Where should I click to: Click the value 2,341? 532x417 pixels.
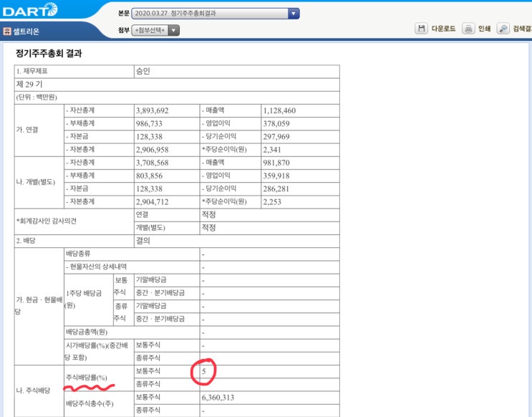click(272, 150)
